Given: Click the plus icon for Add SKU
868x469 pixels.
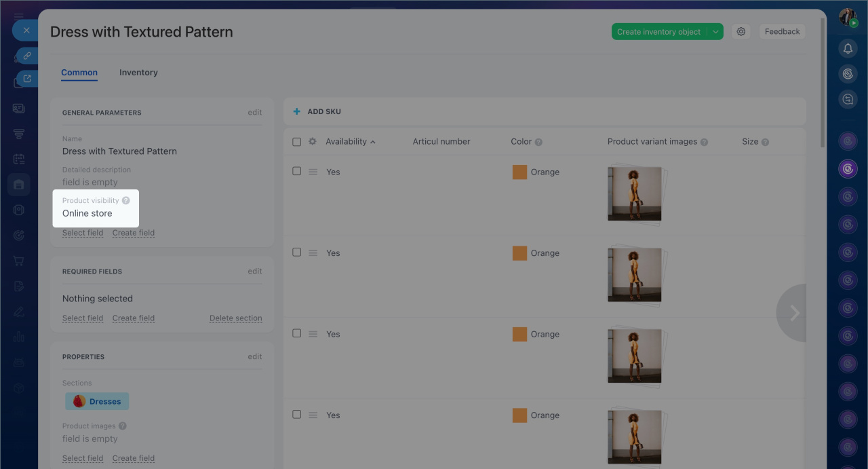Looking at the screenshot, I should (x=296, y=111).
